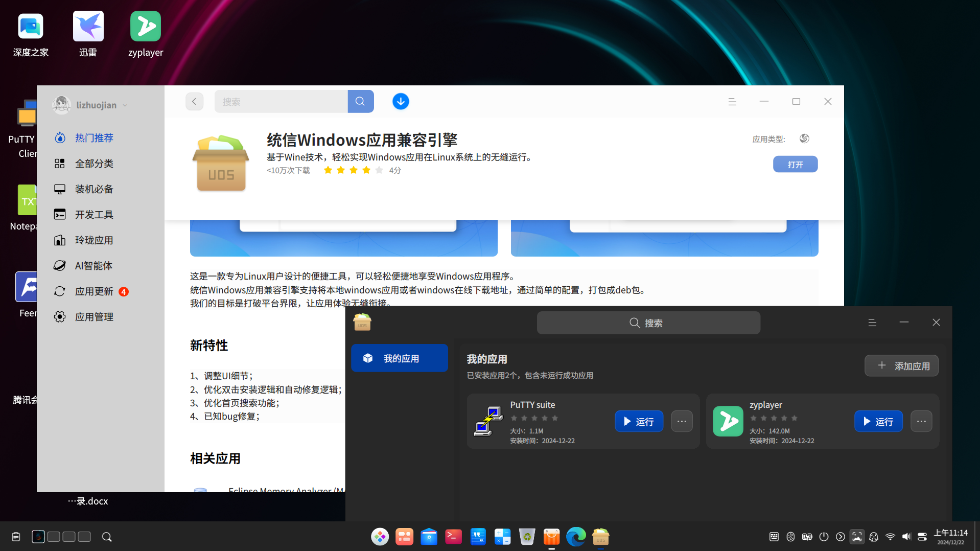The height and width of the screenshot is (551, 980).
Task: Go back with the app store back arrow
Action: pyautogui.click(x=194, y=101)
